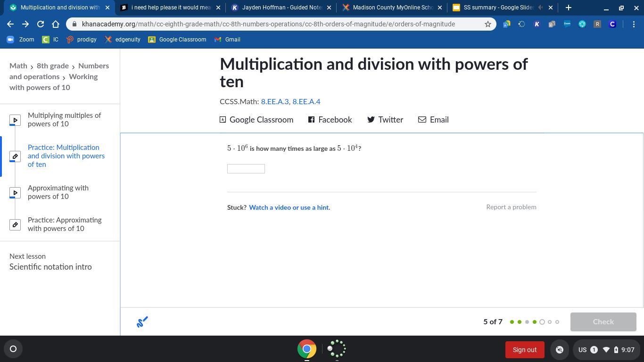Open the Zoom bookmark
The image size is (644, 362).
coord(20,40)
